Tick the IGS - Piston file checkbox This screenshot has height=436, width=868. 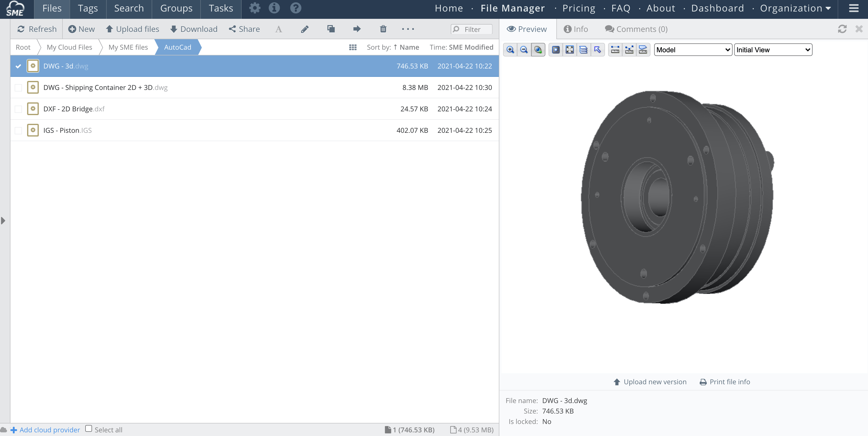[x=18, y=130]
